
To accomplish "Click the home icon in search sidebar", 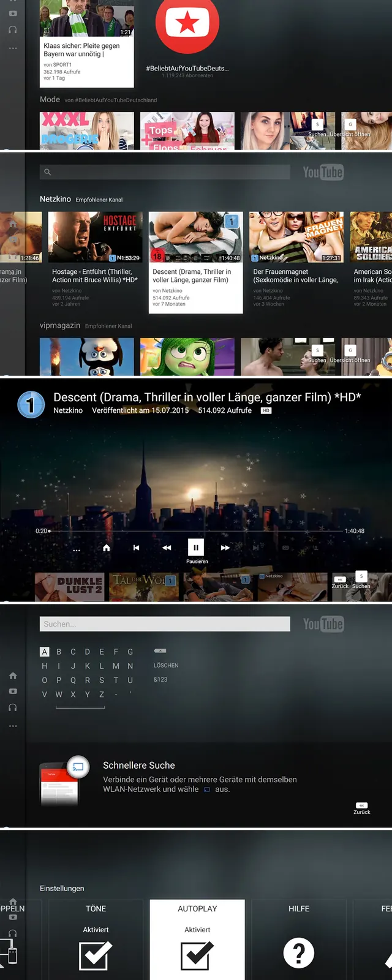I will pos(13,676).
